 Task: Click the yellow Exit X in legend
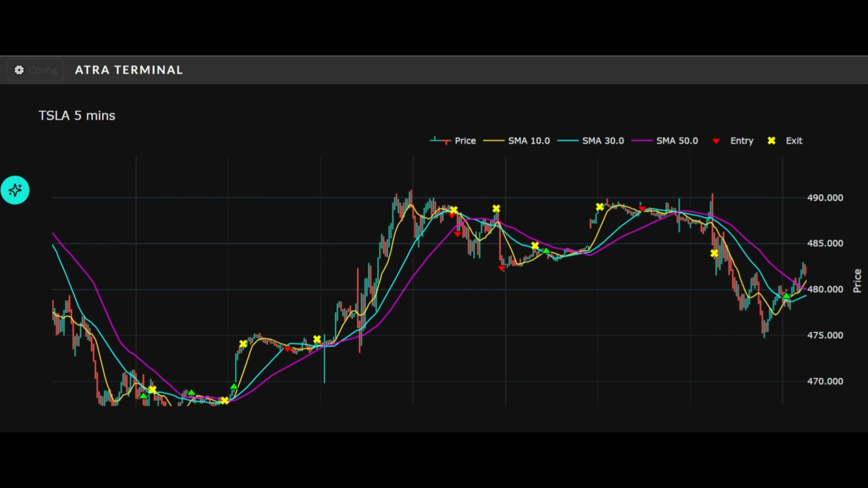pyautogui.click(x=771, y=140)
